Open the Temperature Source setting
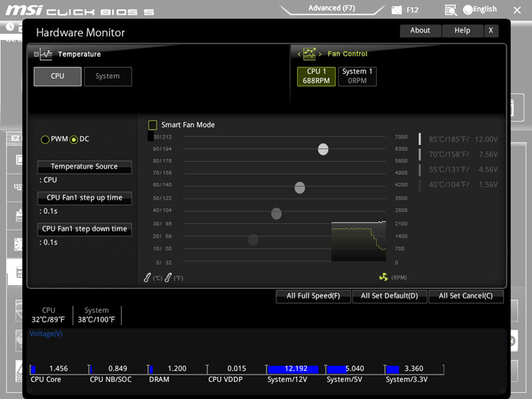This screenshot has width=532, height=399. [84, 166]
